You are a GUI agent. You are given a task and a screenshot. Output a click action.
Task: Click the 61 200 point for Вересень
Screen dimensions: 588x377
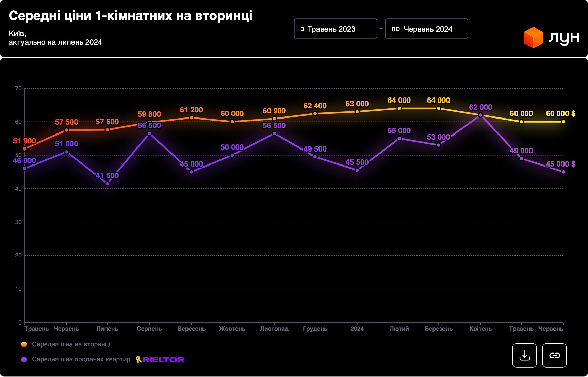pyautogui.click(x=191, y=118)
